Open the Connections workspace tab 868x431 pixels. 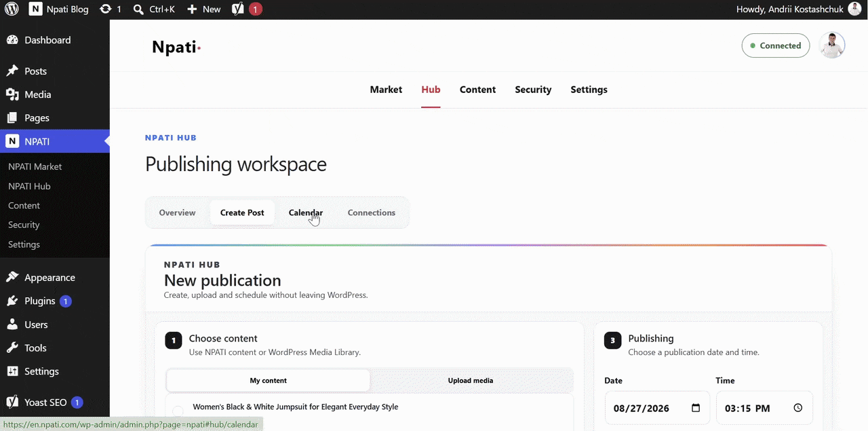372,212
